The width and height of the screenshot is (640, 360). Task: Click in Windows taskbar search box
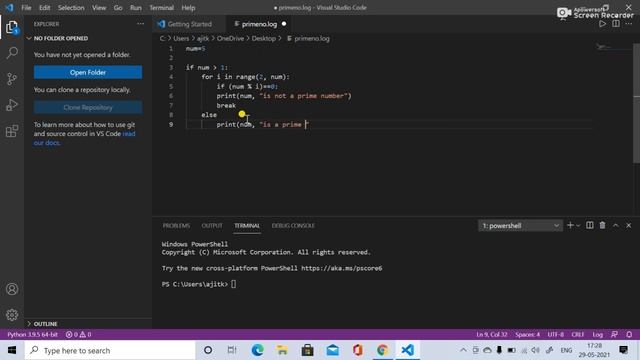tap(110, 350)
